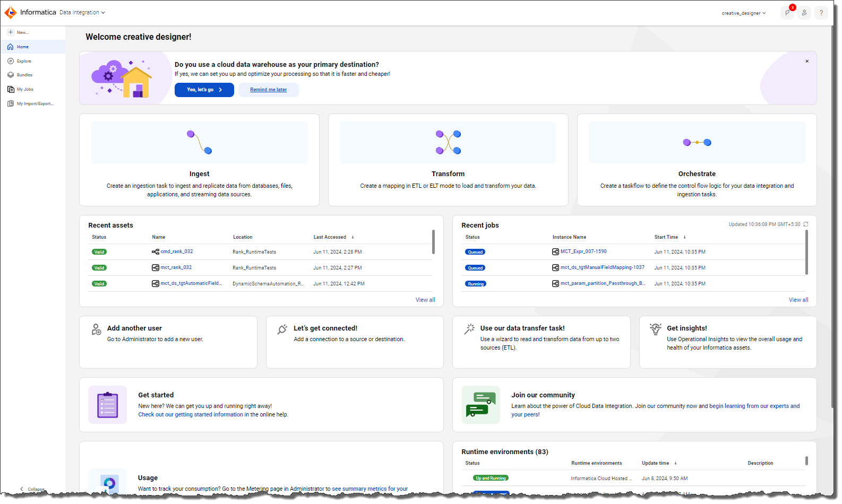
Task: Click the Recent assets Name column header
Action: pyautogui.click(x=159, y=237)
